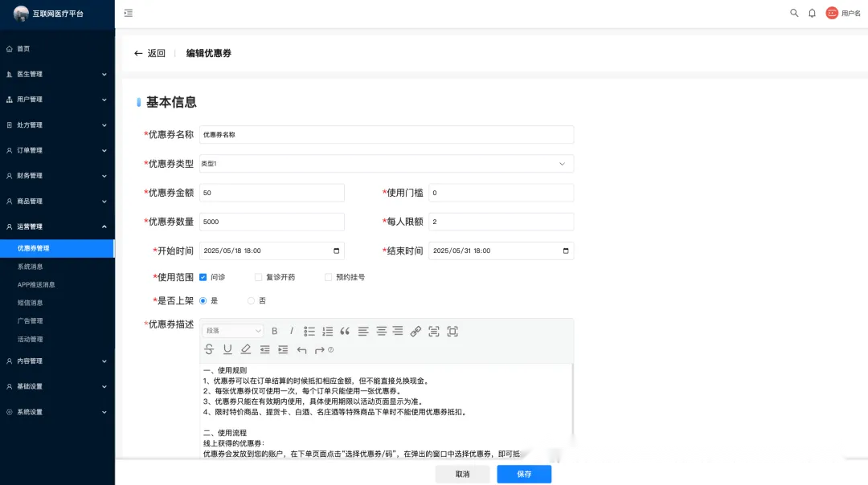The height and width of the screenshot is (485, 868).
Task: Click the blockquote icon in the editor
Action: coord(345,331)
